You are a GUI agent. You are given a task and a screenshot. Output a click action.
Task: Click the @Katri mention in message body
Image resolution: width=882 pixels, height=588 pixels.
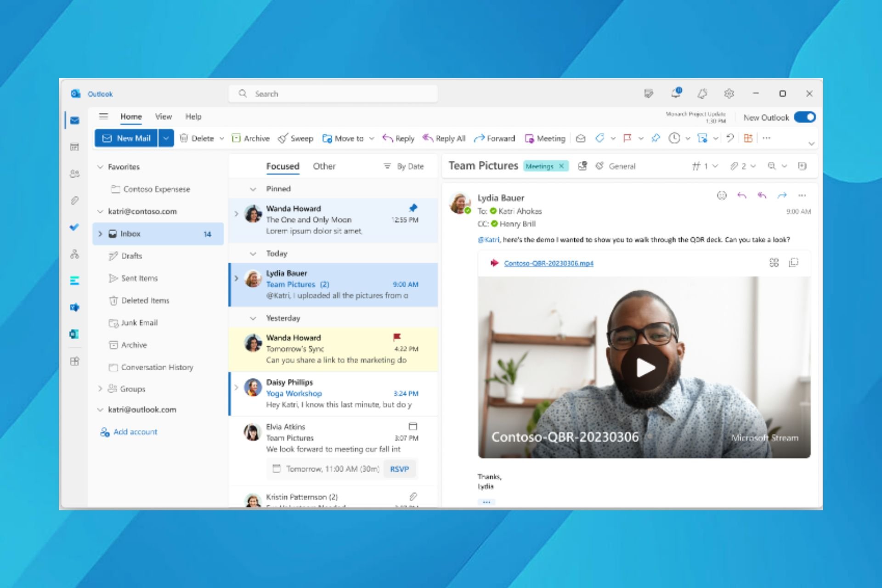pos(488,240)
